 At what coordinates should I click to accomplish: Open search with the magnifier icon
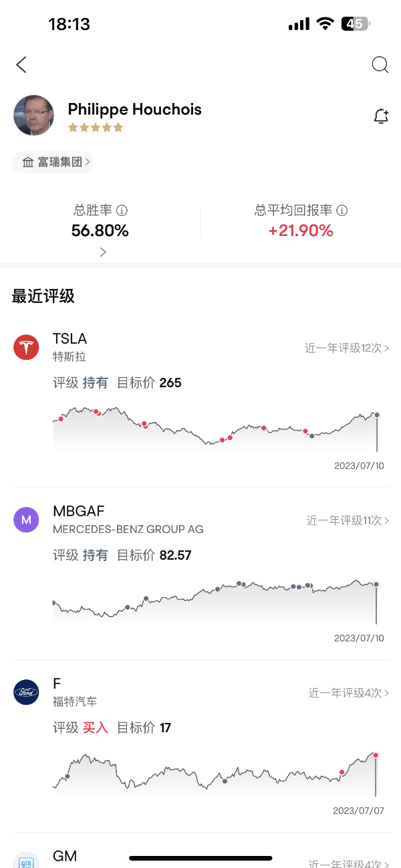pyautogui.click(x=380, y=65)
